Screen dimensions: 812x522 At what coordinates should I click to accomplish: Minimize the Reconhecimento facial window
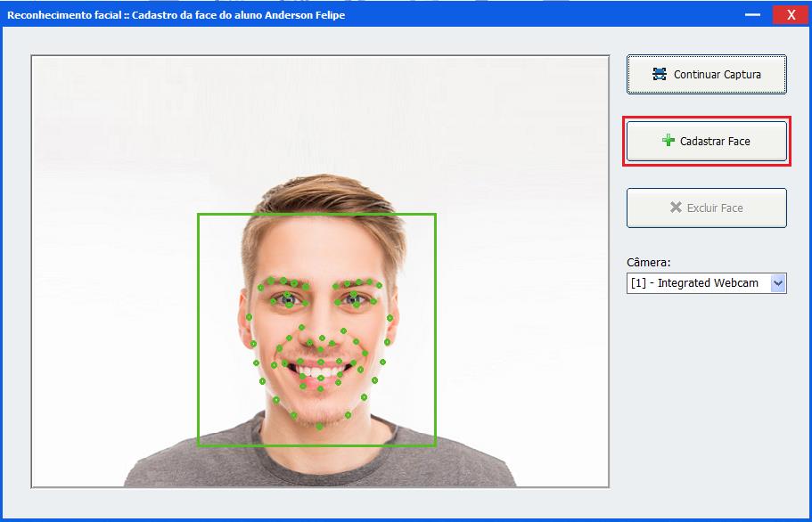click(x=752, y=14)
